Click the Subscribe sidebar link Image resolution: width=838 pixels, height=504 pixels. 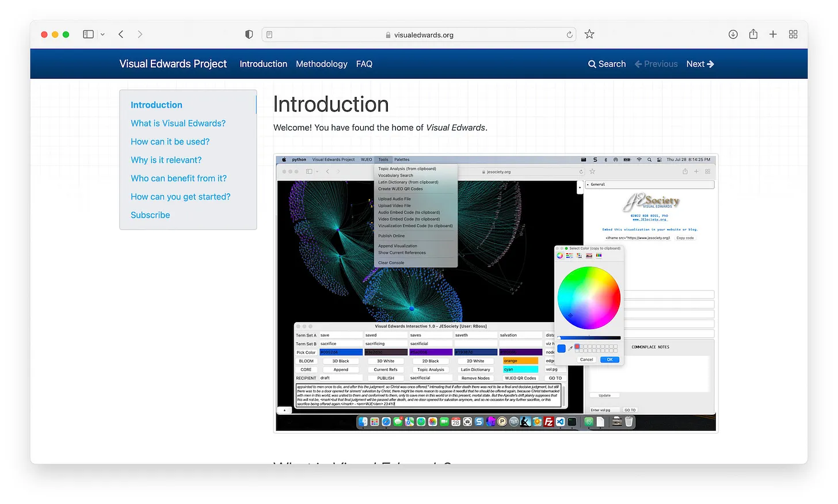point(150,215)
